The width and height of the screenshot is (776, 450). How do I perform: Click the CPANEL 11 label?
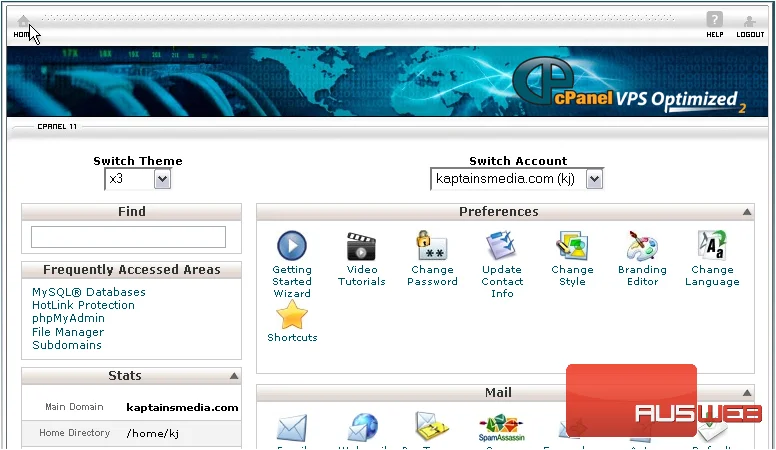click(57, 127)
